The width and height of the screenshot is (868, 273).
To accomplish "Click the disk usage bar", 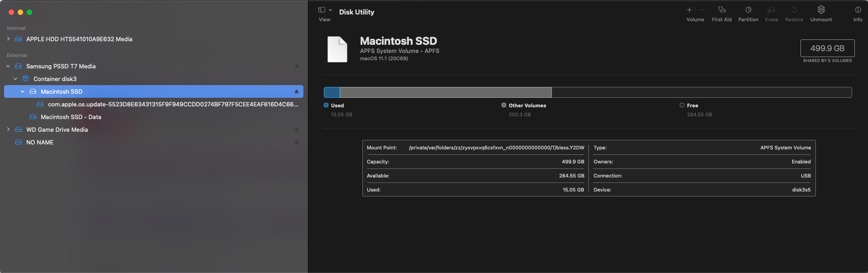I will (588, 92).
